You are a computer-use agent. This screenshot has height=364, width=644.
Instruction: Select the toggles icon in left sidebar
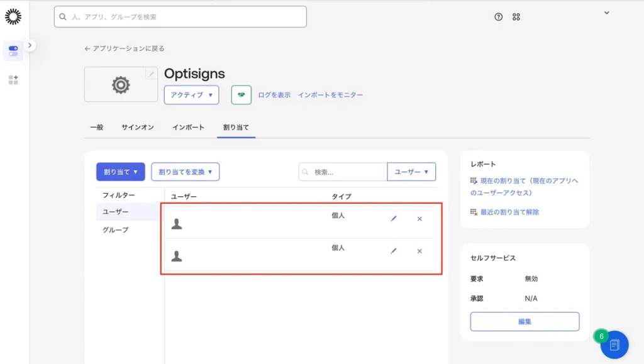coord(13,51)
